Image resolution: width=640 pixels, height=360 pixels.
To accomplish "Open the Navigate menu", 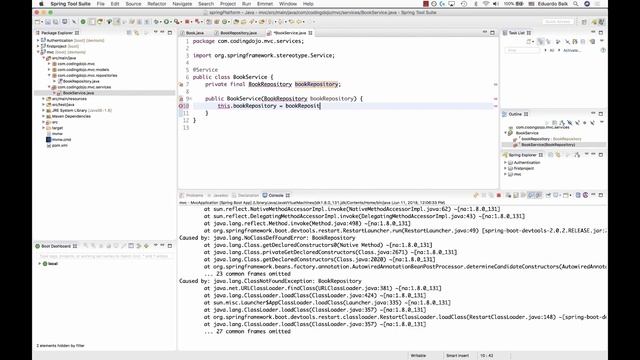I will pyautogui.click(x=182, y=4).
